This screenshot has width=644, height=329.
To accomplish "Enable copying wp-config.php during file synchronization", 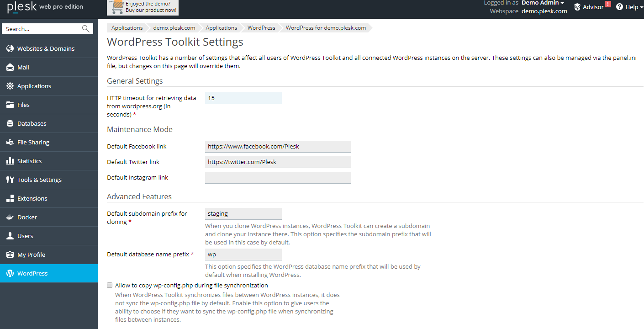I will click(x=110, y=285).
